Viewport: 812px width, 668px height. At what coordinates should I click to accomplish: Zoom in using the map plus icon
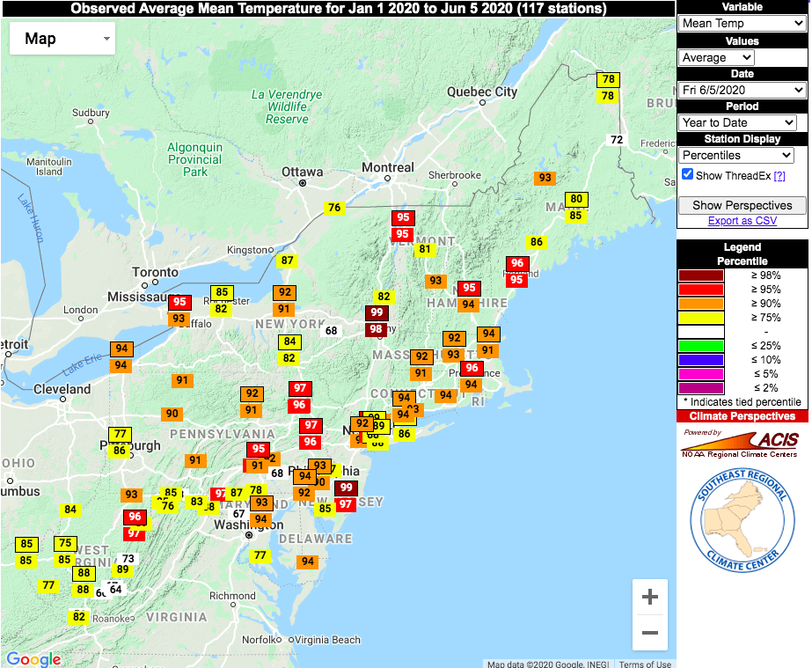click(649, 597)
